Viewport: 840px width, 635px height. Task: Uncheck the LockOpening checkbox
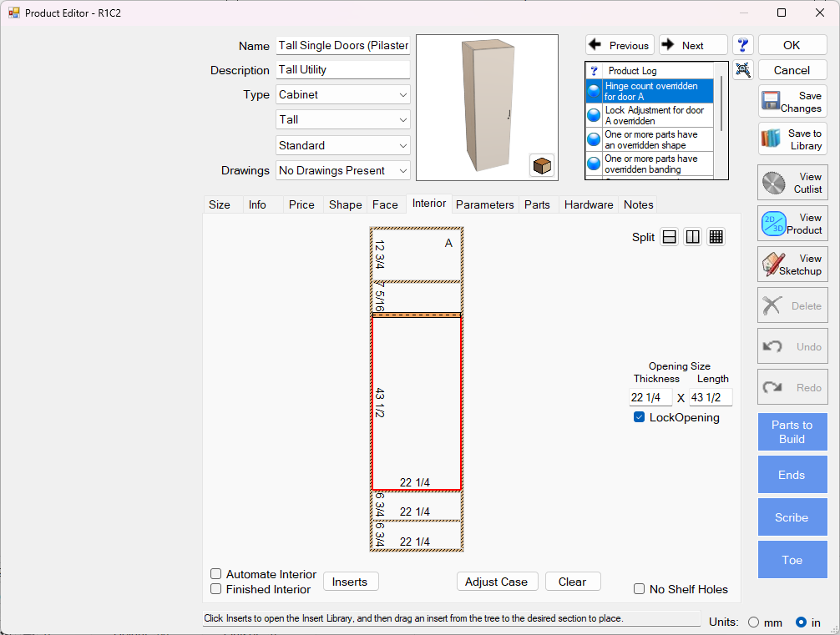point(640,417)
